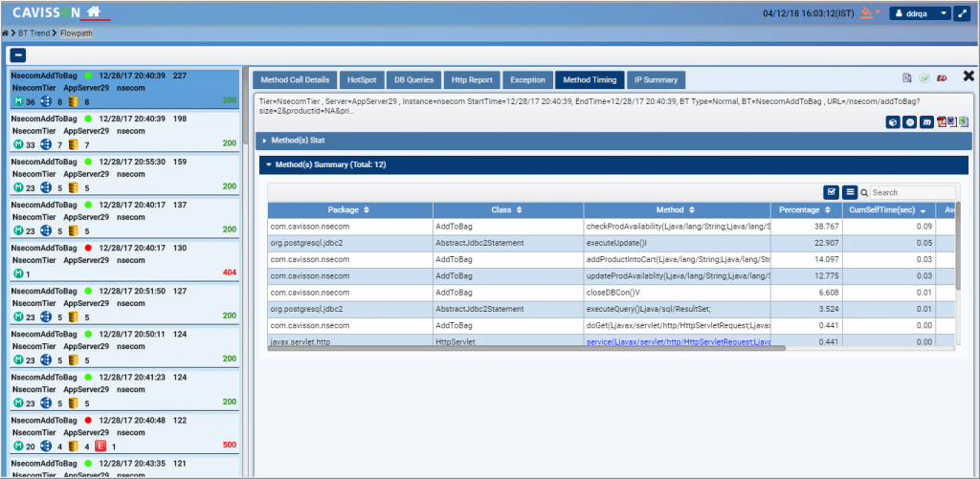Click the Flowpath breadcrumb item
Screen dimensions: 980x479
point(77,33)
